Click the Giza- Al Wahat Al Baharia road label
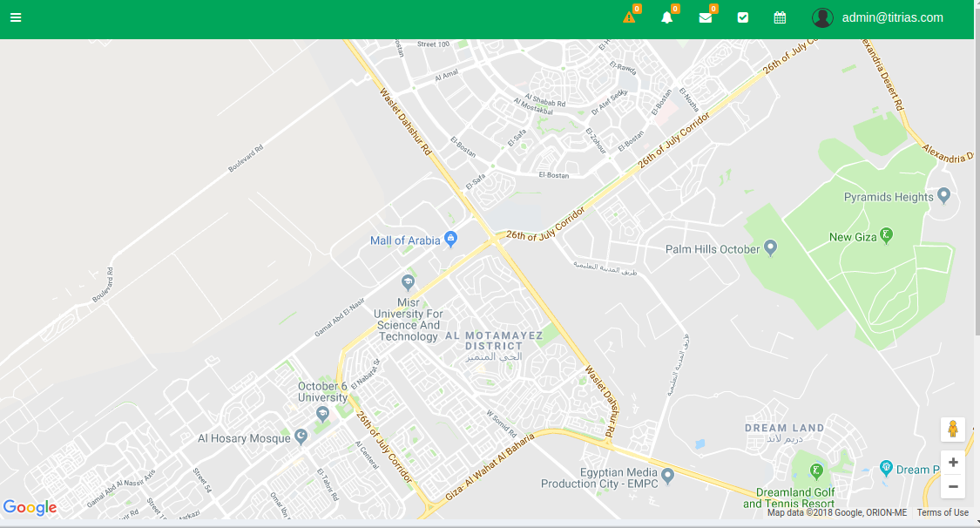 [x=490, y=467]
